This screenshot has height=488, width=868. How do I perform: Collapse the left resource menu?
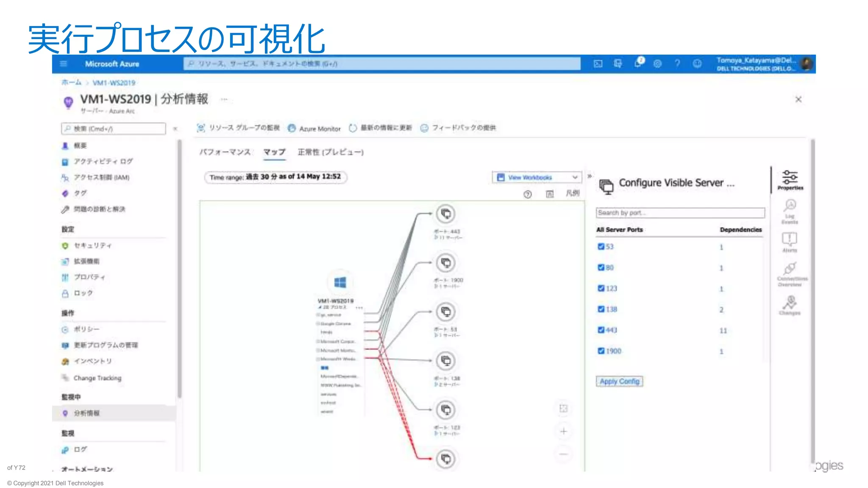tap(175, 129)
